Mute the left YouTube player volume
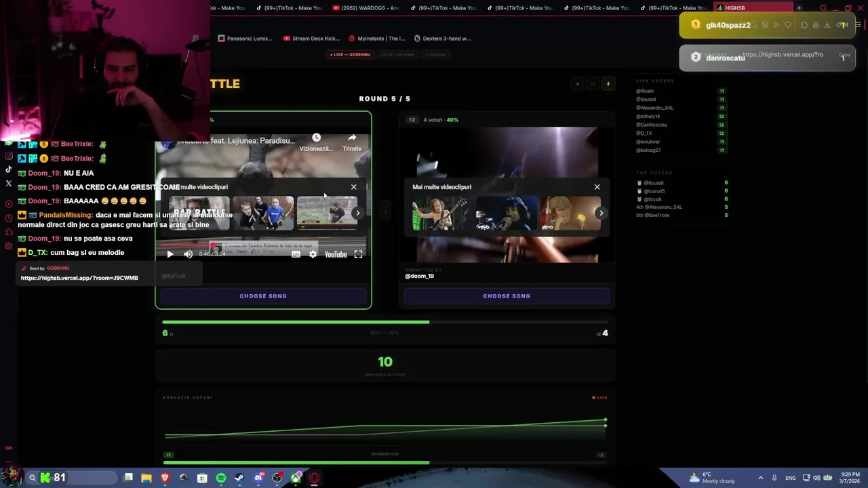 click(188, 254)
